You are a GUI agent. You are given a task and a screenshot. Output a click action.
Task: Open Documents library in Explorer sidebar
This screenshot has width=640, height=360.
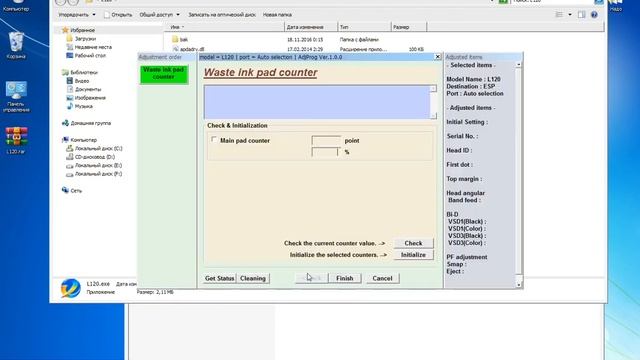87,89
